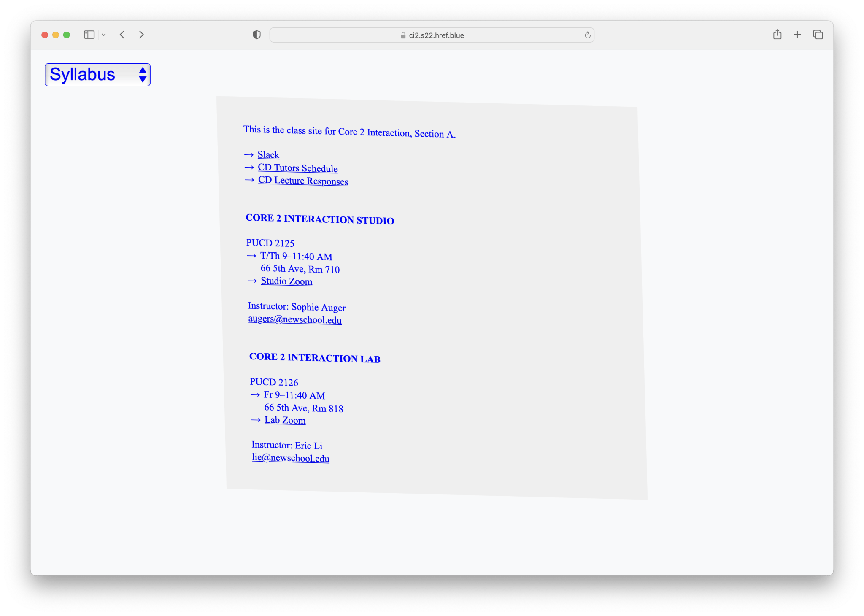Open the CD Lecture Responses link

303,181
